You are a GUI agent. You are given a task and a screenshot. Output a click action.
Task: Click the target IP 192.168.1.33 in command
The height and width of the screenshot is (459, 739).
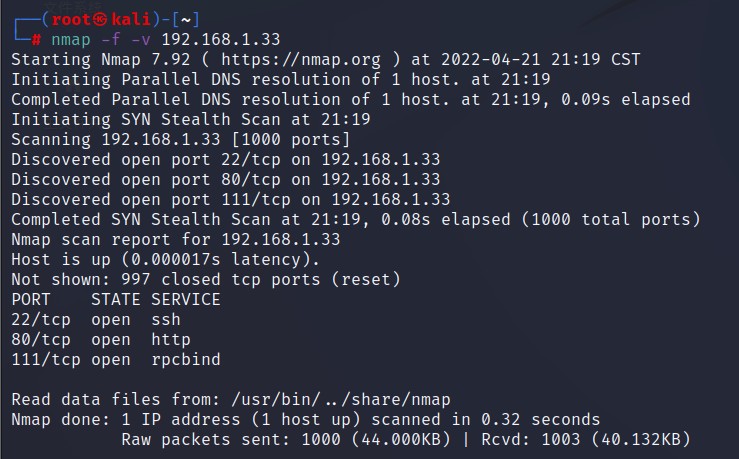221,40
